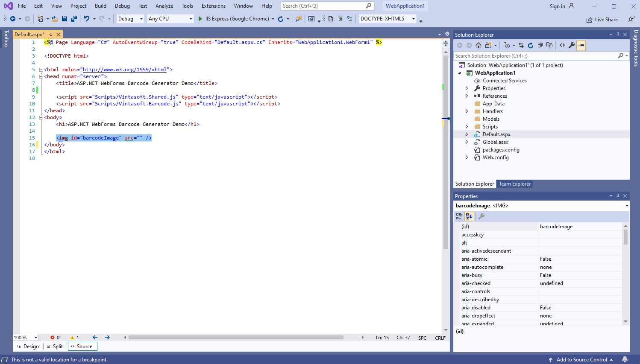This screenshot has height=364, width=640.
Task: Click the editor horizontal scrollbar thumb
Action: [236, 337]
